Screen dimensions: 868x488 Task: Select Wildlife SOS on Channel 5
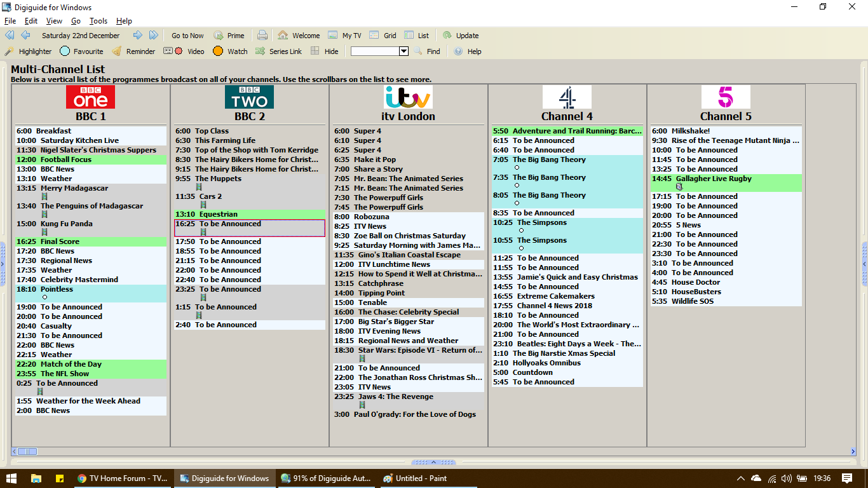726,301
